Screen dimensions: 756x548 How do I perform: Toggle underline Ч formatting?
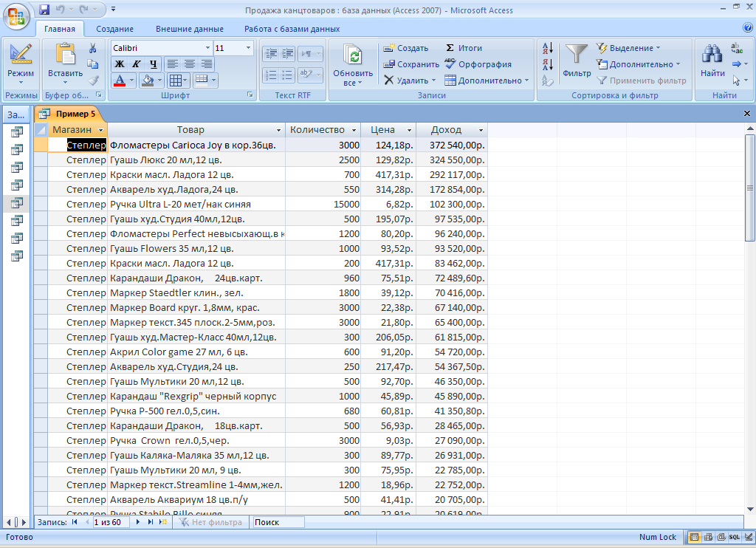coord(154,64)
